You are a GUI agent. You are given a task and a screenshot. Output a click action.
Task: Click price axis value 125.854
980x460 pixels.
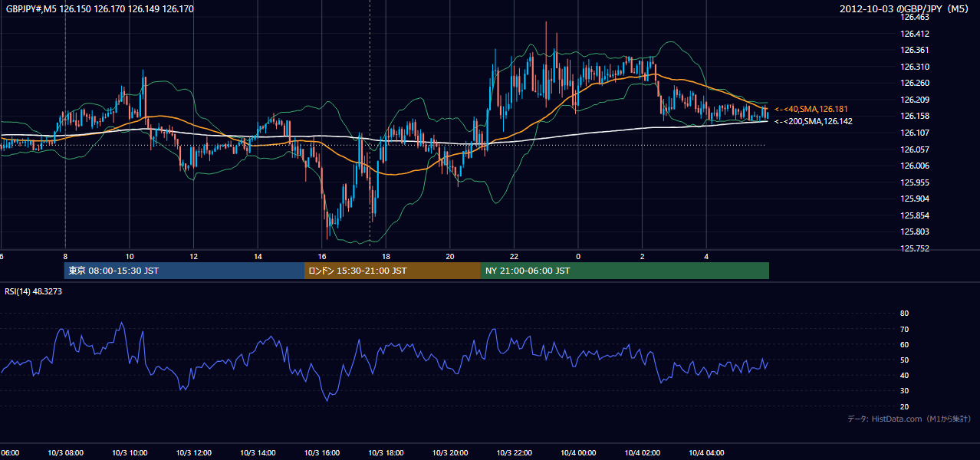click(916, 215)
